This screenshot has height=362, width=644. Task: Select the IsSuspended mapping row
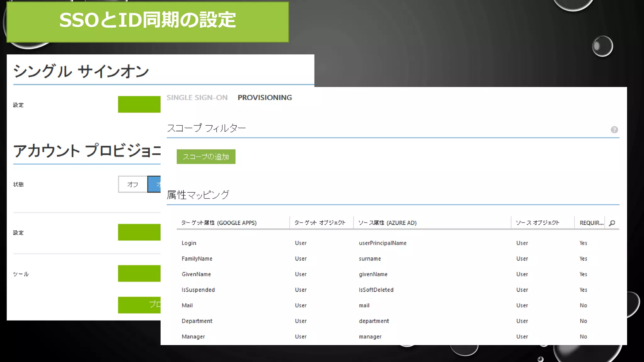[x=198, y=290]
